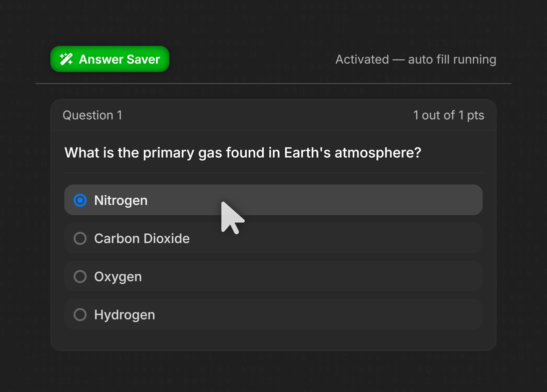The height and width of the screenshot is (392, 547).
Task: Choose the Carbon Dioxide radio button
Action: [80, 238]
